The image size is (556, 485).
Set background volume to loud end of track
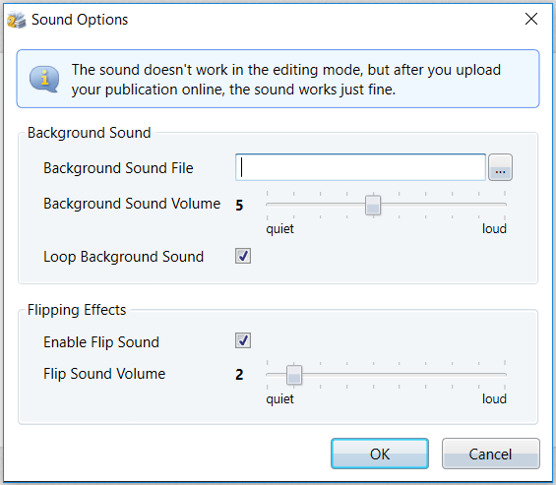point(505,205)
